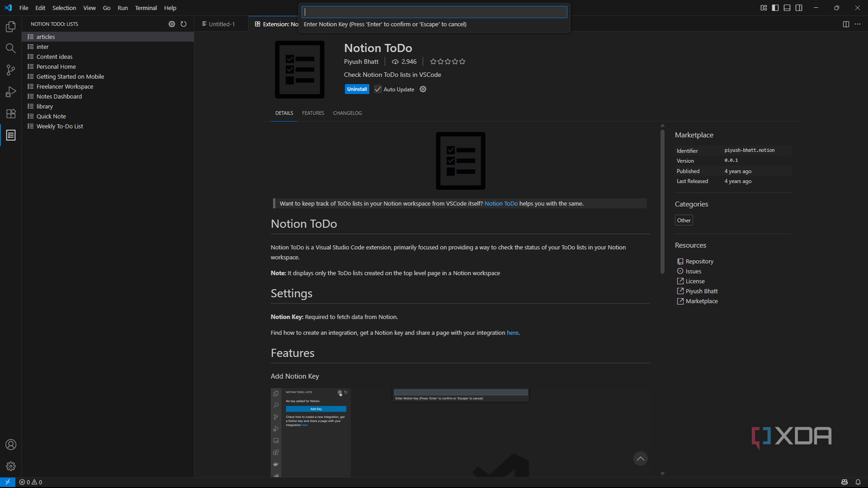Select the Content ideas list item
Viewport: 868px width, 488px height.
click(108, 57)
